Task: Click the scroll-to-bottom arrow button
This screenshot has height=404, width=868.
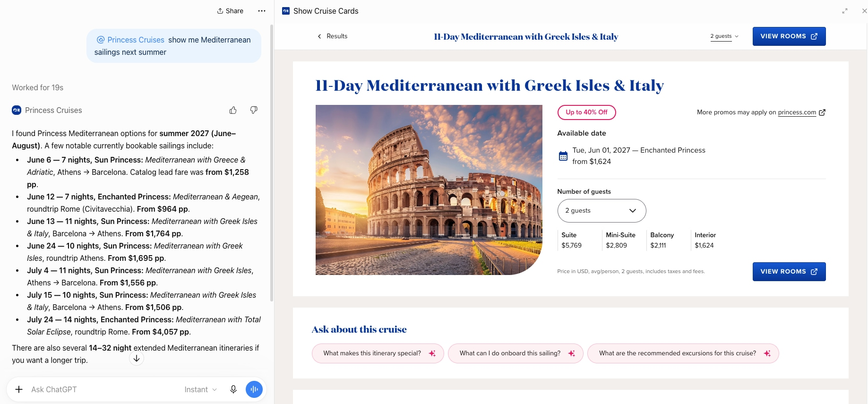Action: pyautogui.click(x=137, y=359)
